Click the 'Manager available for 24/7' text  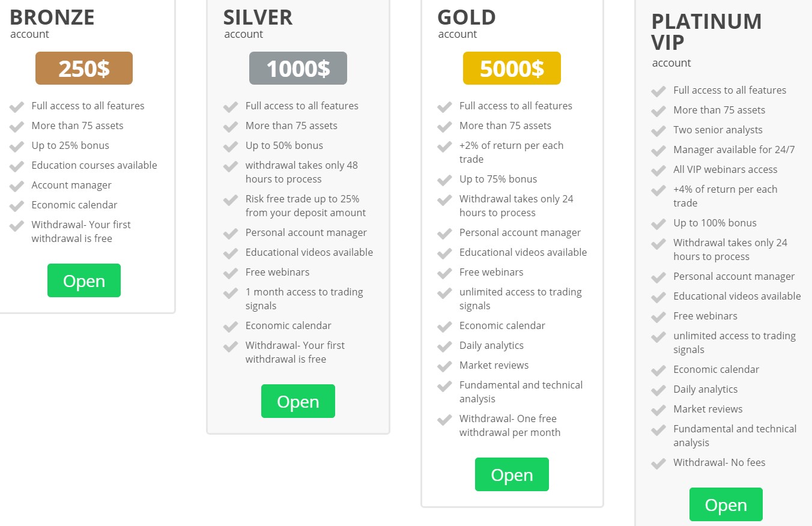coord(734,150)
